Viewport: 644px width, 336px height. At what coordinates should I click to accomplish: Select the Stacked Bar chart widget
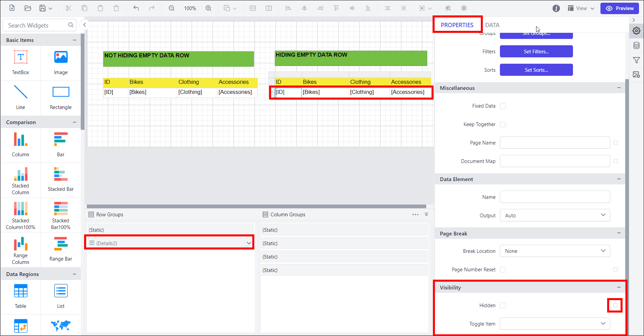[x=61, y=180]
